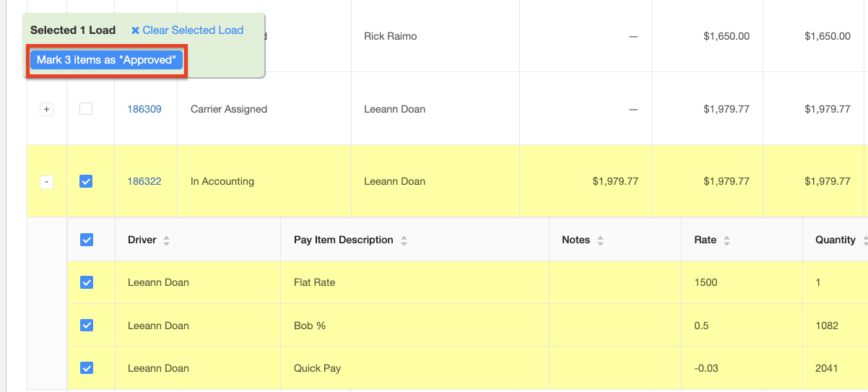Open load number 186322 link
Viewport: 868px width, 392px height.
144,181
